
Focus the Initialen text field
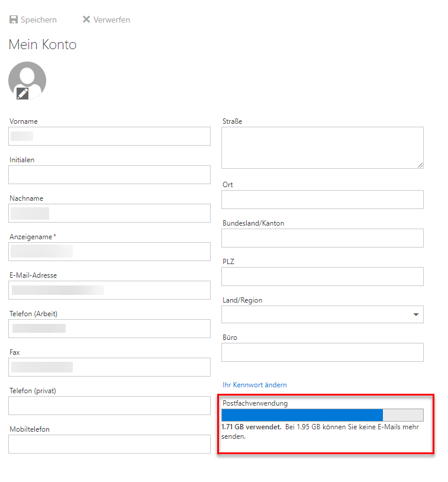pyautogui.click(x=109, y=175)
